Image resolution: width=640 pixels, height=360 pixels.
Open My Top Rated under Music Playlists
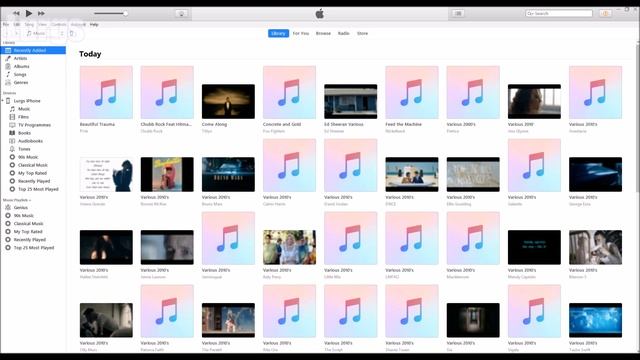point(33,231)
